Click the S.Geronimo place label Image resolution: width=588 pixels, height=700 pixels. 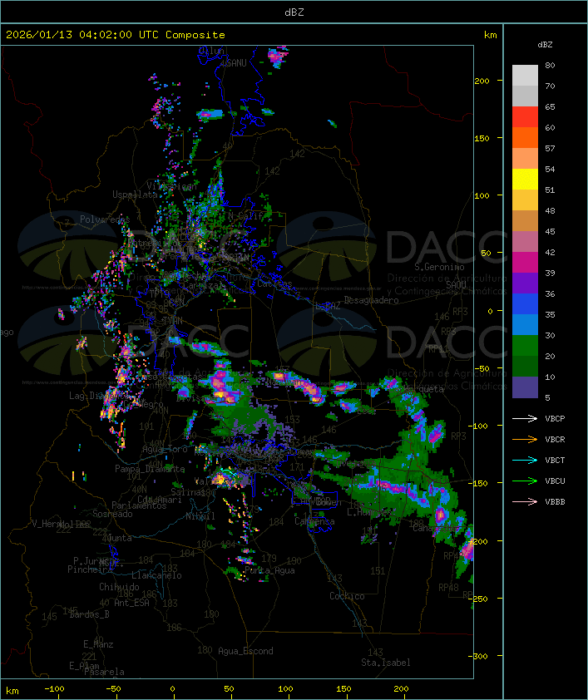tap(439, 267)
